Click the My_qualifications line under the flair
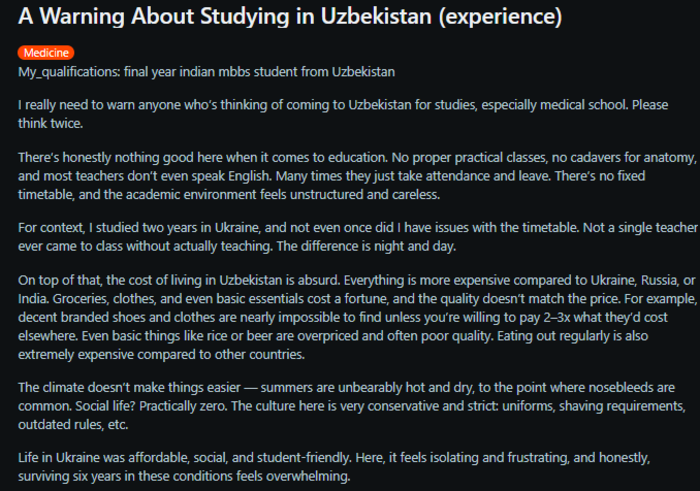This screenshot has width=700, height=491. (x=207, y=72)
